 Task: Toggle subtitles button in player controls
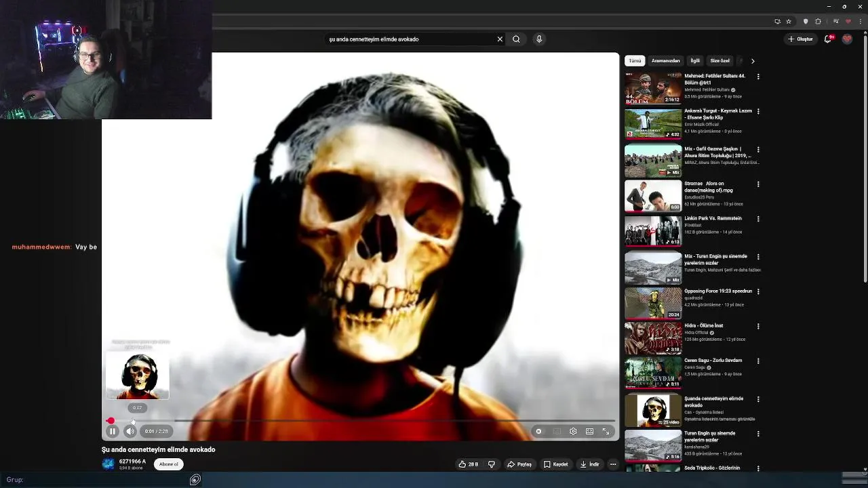point(557,431)
